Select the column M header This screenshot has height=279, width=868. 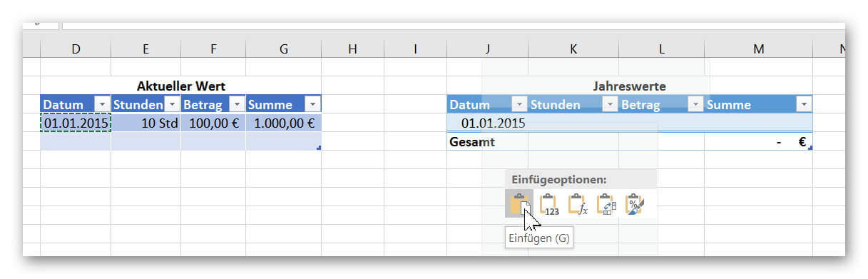[758, 49]
